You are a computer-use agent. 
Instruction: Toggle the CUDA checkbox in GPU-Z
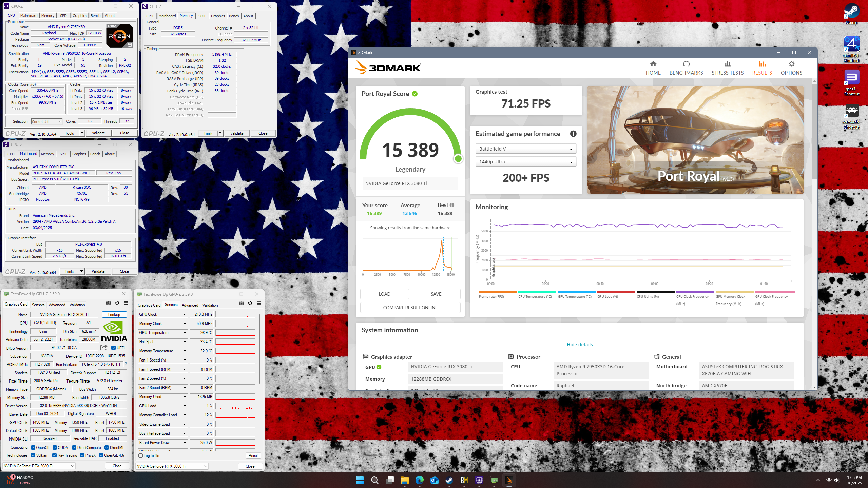pyautogui.click(x=55, y=447)
